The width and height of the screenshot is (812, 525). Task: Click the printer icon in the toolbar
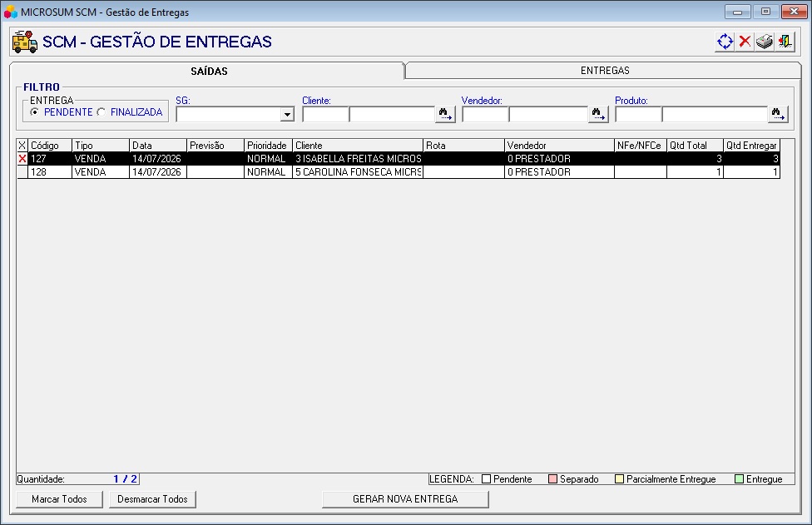coord(765,42)
